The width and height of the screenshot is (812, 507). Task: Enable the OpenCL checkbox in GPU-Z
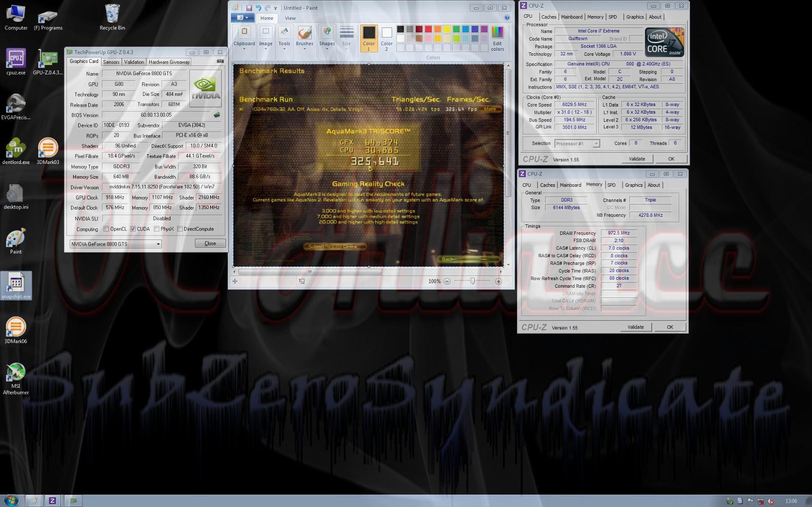click(x=106, y=229)
